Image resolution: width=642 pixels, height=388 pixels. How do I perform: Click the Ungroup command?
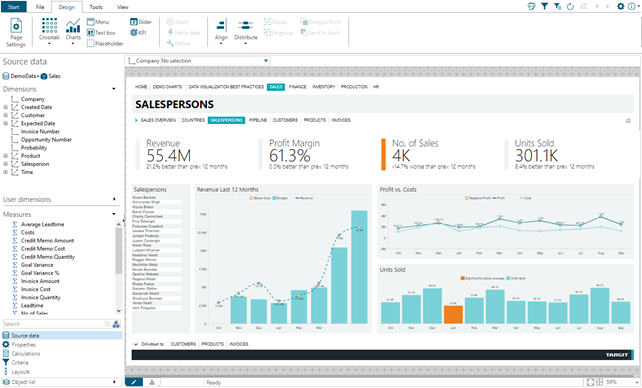278,33
